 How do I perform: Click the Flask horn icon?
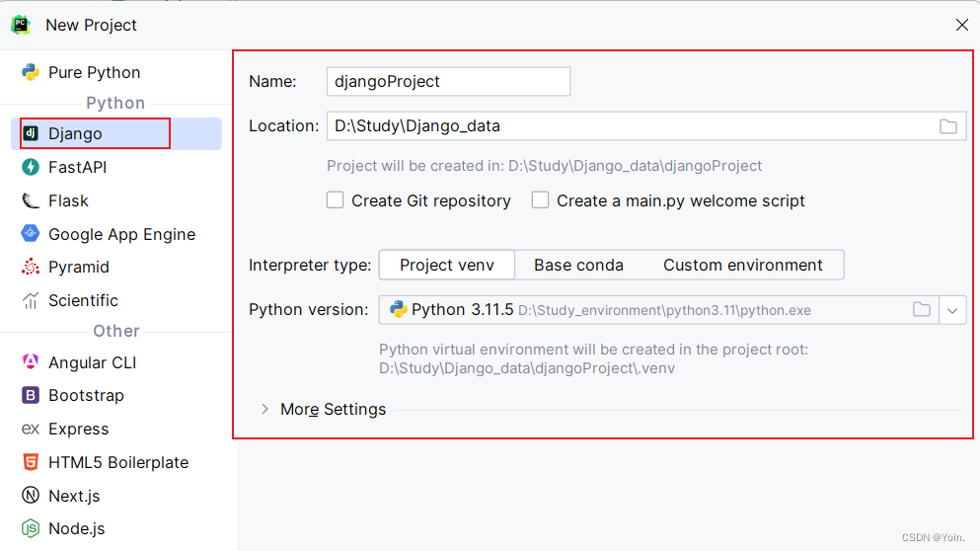click(x=30, y=200)
